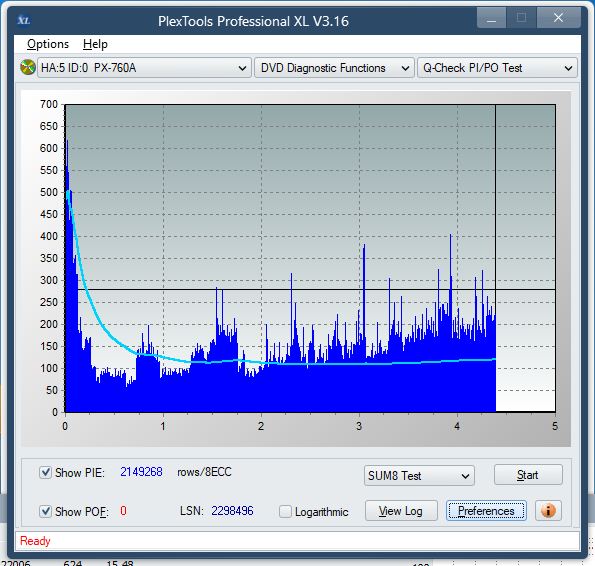Open the Help menu
Screen dimensions: 595x566
[x=95, y=44]
